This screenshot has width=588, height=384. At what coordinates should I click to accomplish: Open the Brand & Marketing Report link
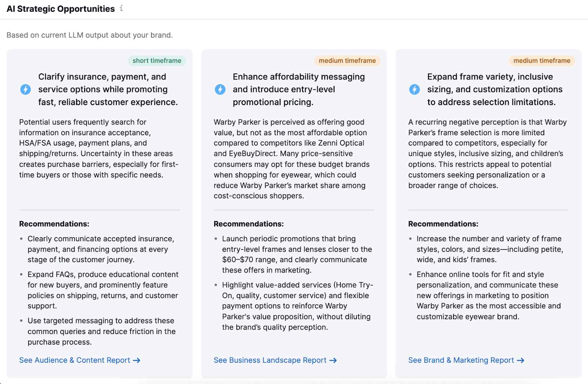[461, 360]
